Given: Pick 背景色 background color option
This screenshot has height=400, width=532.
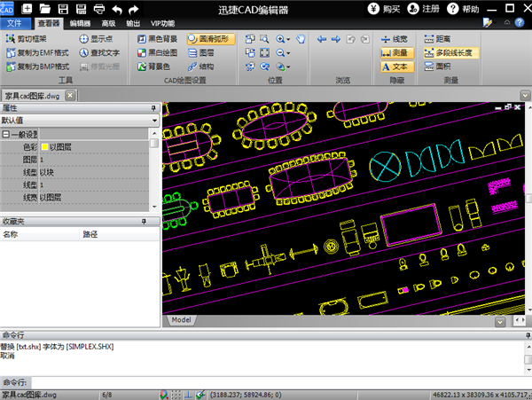Looking at the screenshot, I should click(153, 67).
